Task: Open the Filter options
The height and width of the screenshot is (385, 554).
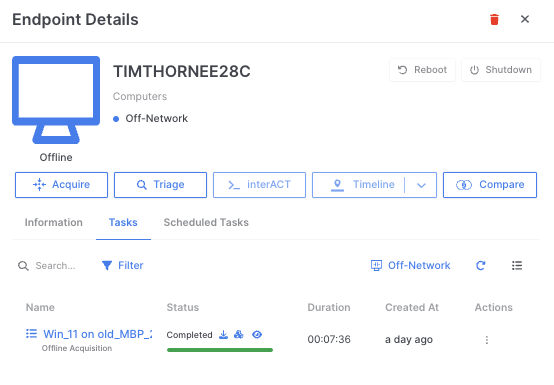Action: (x=123, y=266)
